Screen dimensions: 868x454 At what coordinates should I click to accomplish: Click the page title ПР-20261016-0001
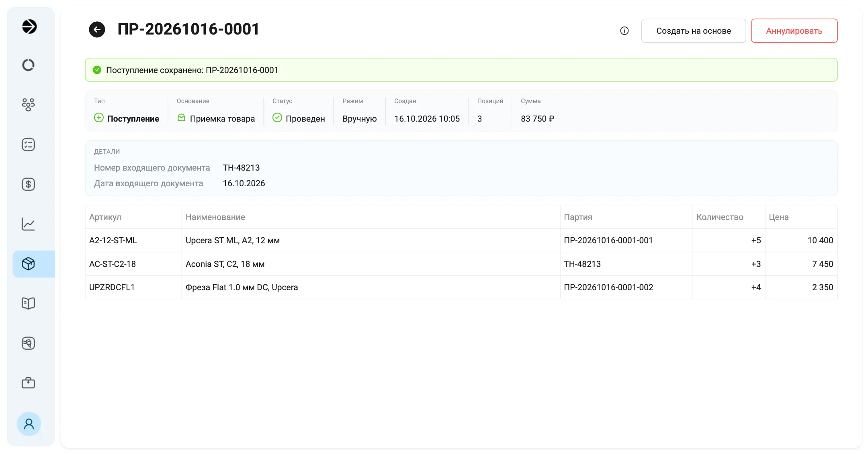[188, 29]
